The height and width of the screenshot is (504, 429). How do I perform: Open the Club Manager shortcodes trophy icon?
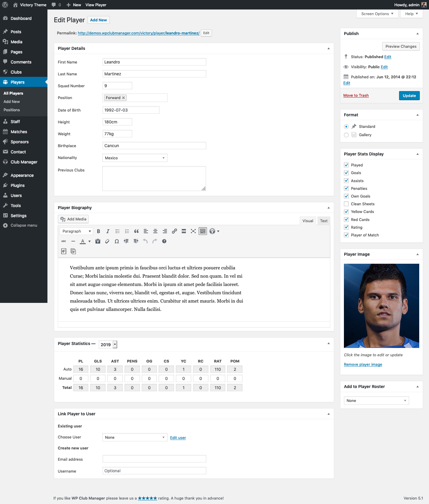(214, 231)
